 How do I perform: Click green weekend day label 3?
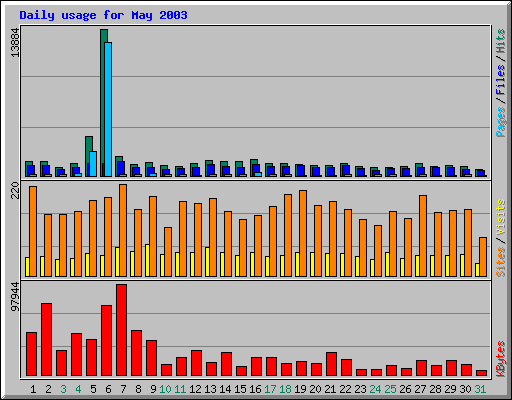[x=63, y=389]
